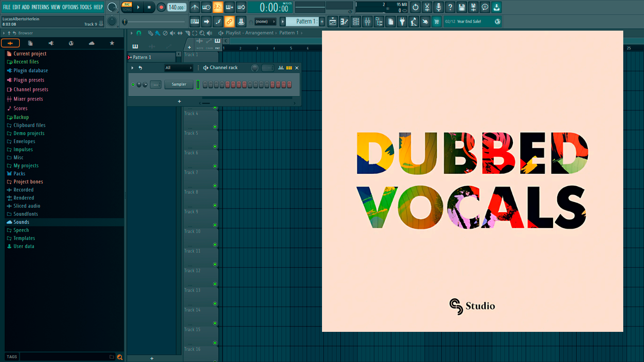The width and height of the screenshot is (644, 362).
Task: Click the Year End Sale news panel
Action: (x=473, y=21)
